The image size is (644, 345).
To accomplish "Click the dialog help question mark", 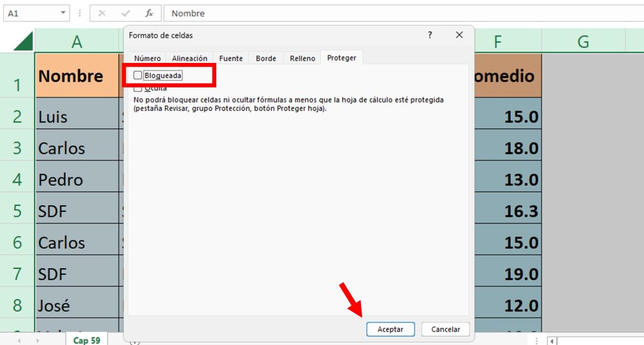I will [x=430, y=35].
